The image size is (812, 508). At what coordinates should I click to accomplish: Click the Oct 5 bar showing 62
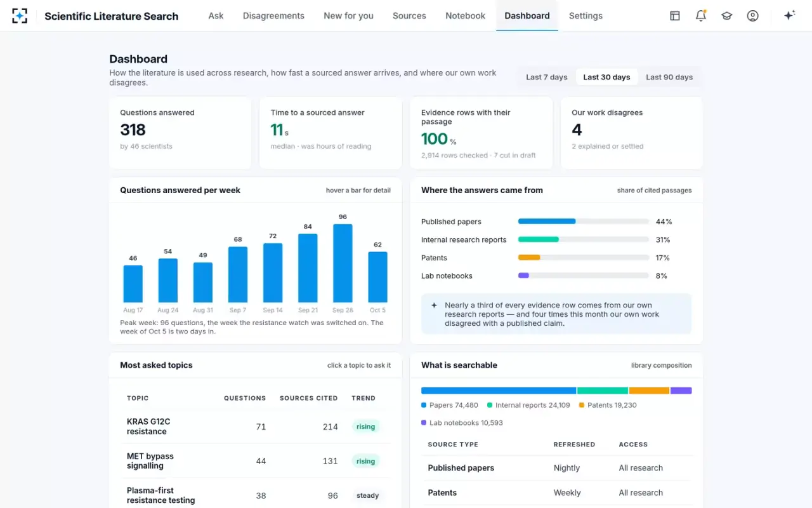click(377, 277)
